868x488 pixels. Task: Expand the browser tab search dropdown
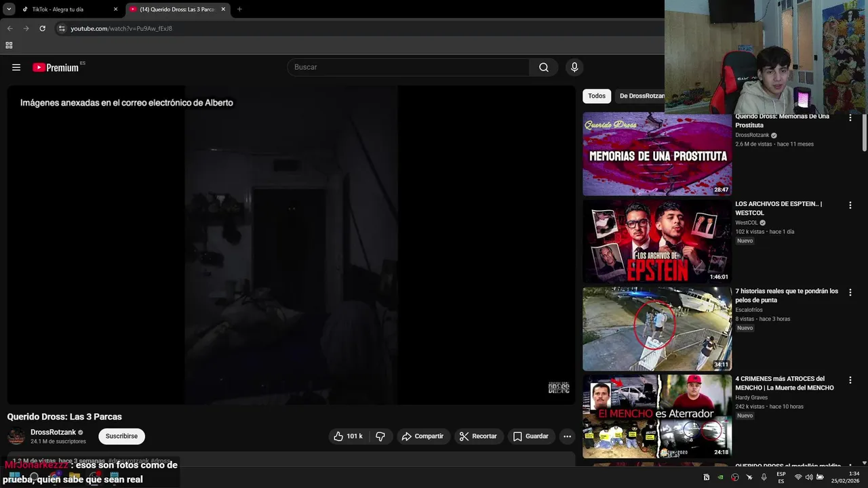pos(9,9)
